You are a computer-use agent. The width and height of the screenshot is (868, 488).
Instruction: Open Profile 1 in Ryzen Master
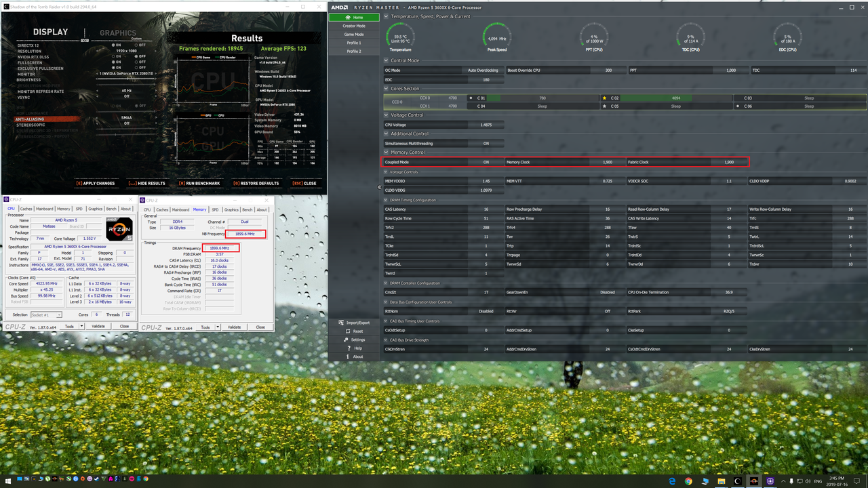pyautogui.click(x=353, y=43)
